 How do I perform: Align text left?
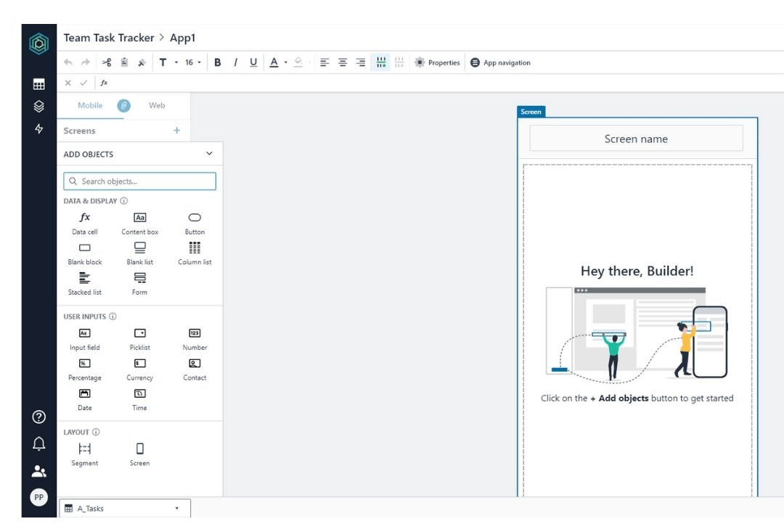pos(324,62)
